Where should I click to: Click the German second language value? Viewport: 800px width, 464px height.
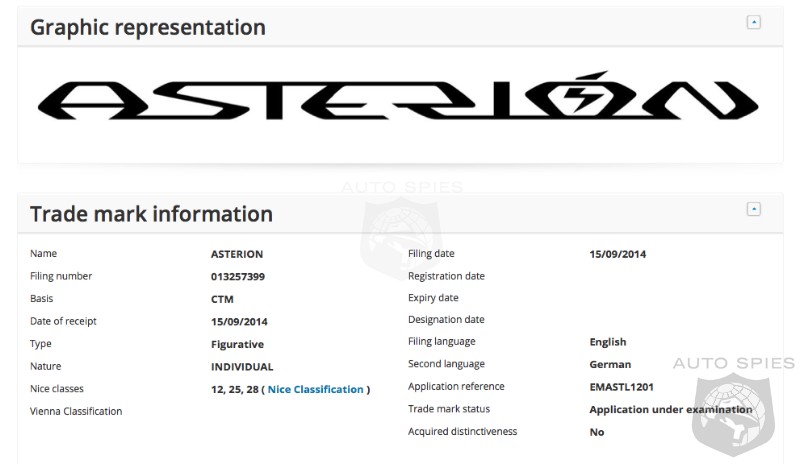tap(610, 365)
